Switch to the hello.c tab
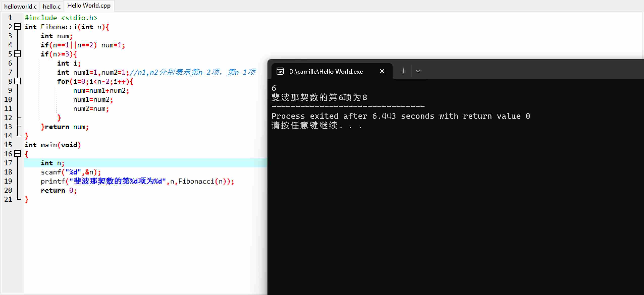The height and width of the screenshot is (295, 644). coord(52,6)
